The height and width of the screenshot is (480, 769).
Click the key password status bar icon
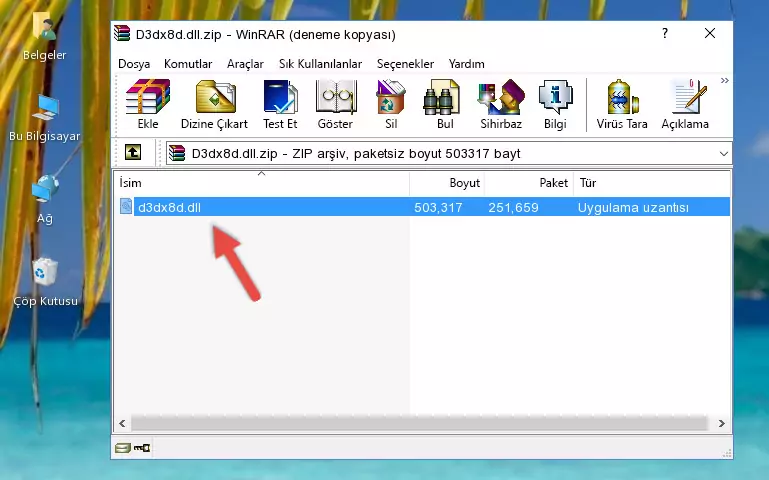(142, 447)
